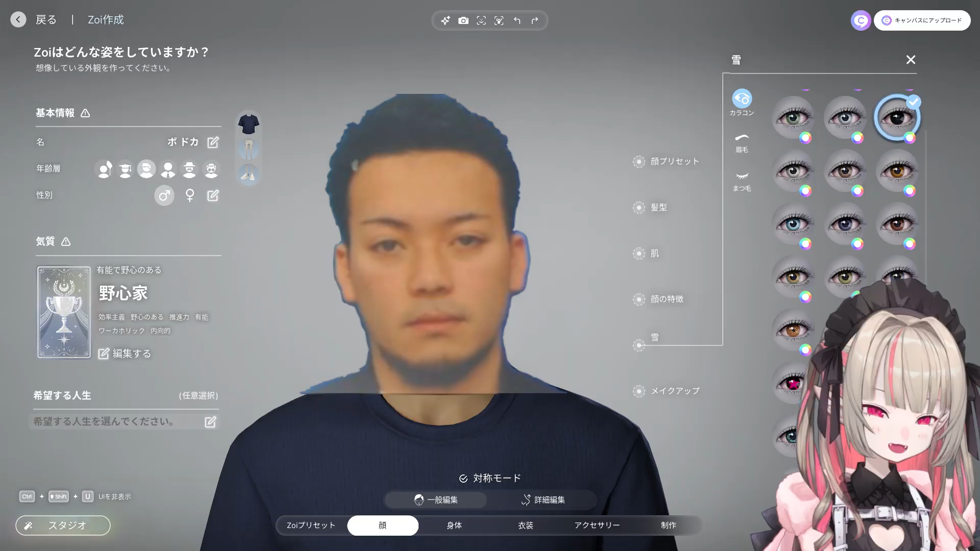This screenshot has width=980, height=551.
Task: Click the warning icon beside 気質
Action: pos(66,242)
